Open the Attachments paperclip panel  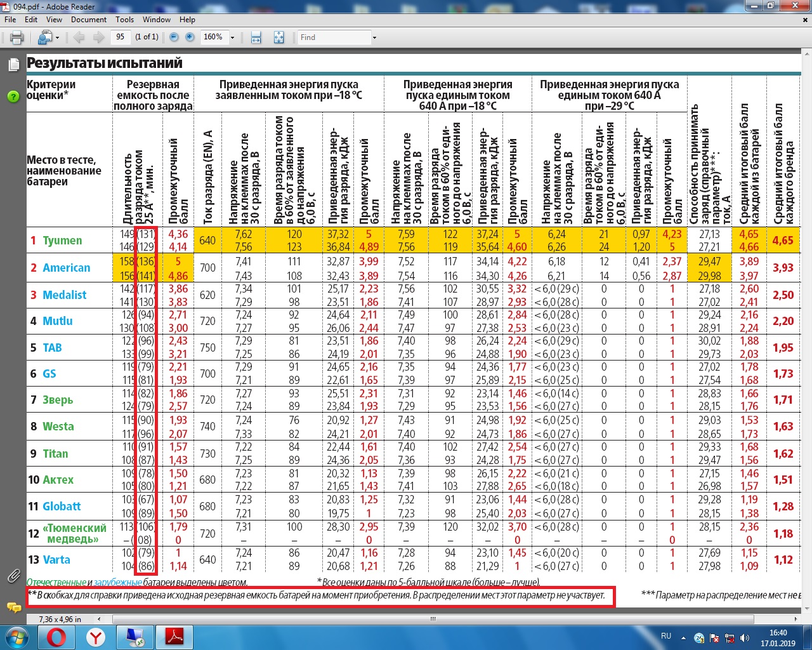(x=13, y=576)
